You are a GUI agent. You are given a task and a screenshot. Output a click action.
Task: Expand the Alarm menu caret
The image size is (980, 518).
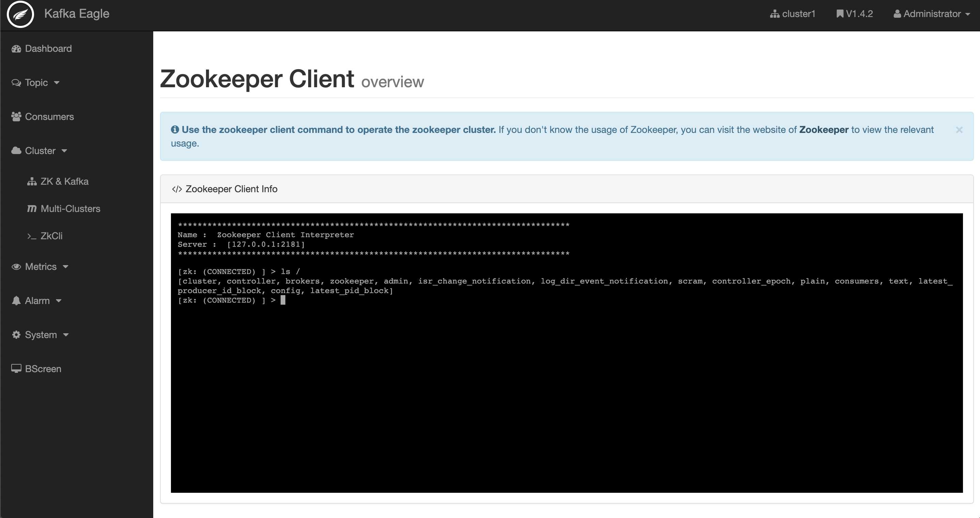[59, 301]
